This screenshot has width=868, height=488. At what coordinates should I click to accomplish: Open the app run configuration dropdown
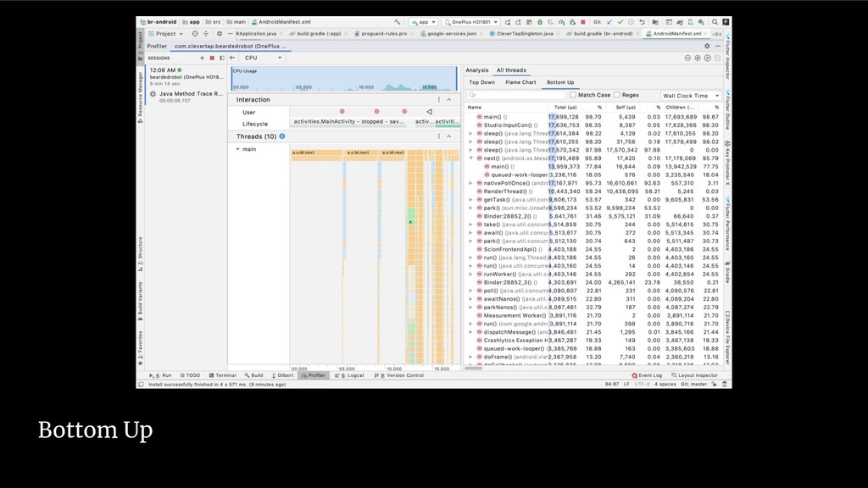[424, 22]
